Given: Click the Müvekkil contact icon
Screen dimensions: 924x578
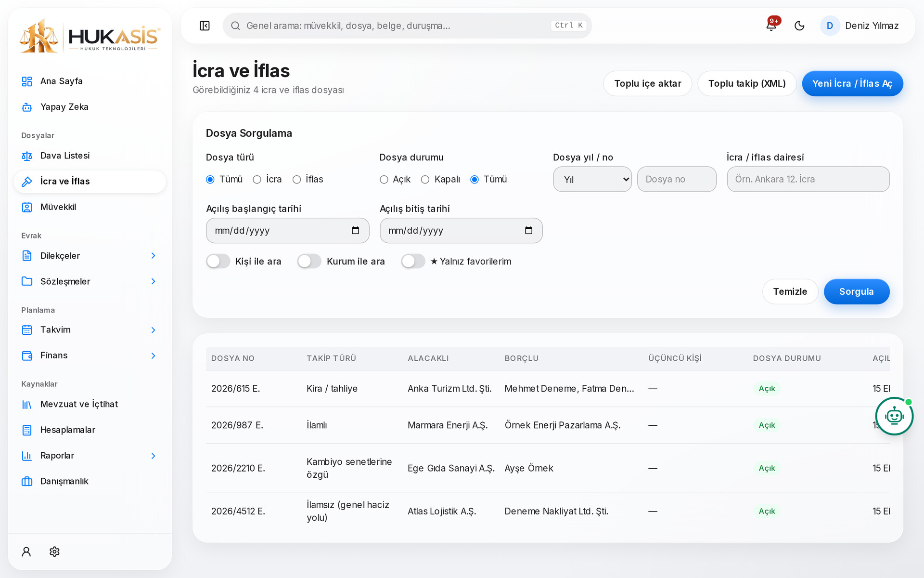Looking at the screenshot, I should click(x=27, y=207).
